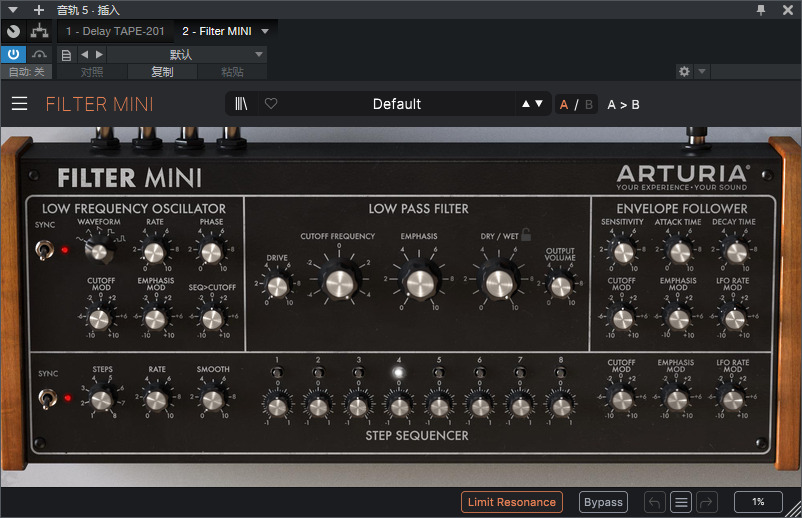Flip the Step Sequencer SYNC switch
802x518 pixels.
pyautogui.click(x=47, y=398)
